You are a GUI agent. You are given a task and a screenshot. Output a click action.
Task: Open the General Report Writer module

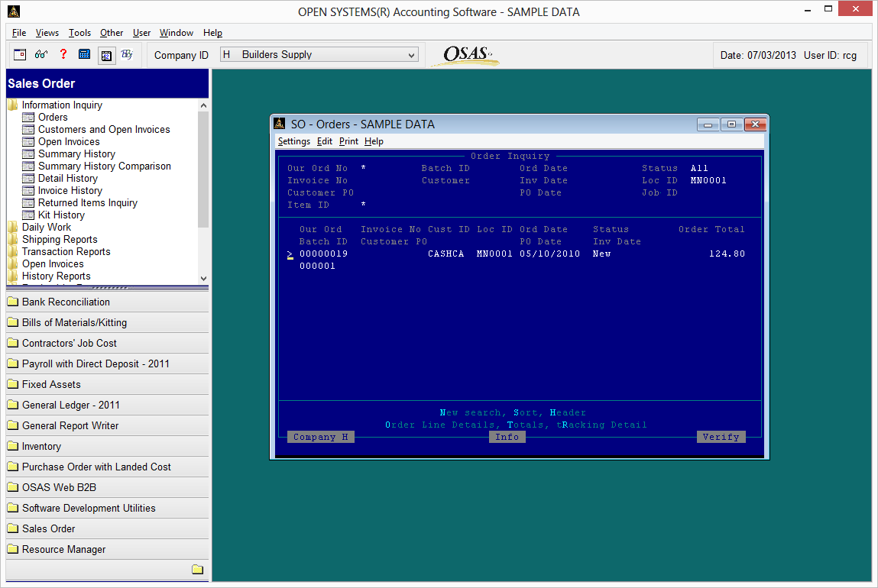pyautogui.click(x=107, y=426)
